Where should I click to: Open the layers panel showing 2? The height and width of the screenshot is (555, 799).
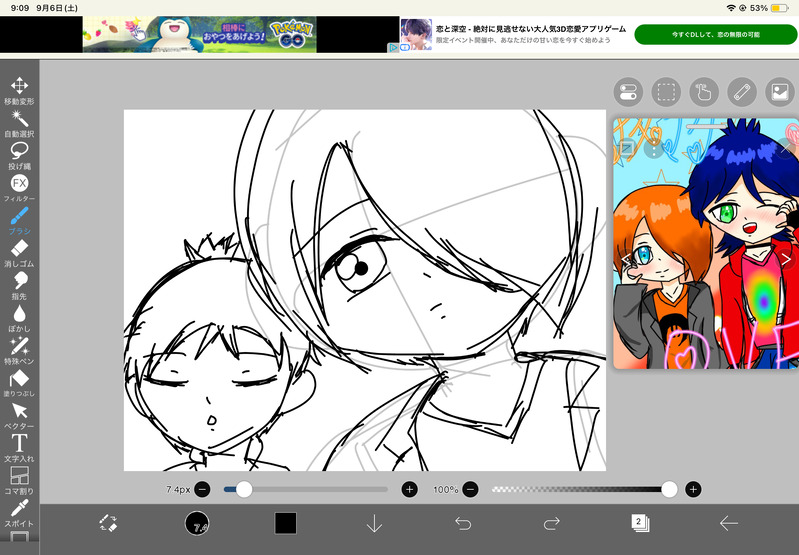pyautogui.click(x=640, y=523)
